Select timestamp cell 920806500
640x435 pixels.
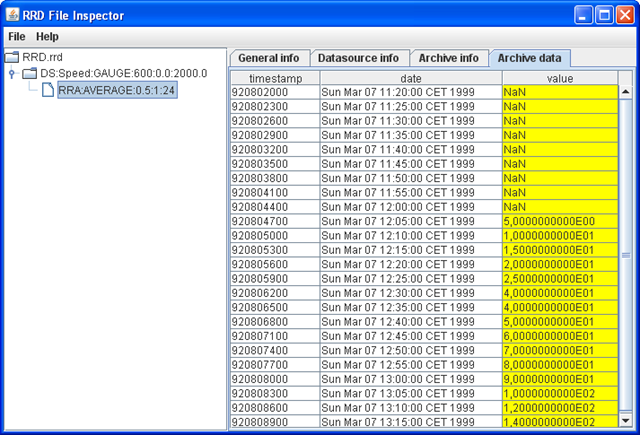[275, 307]
